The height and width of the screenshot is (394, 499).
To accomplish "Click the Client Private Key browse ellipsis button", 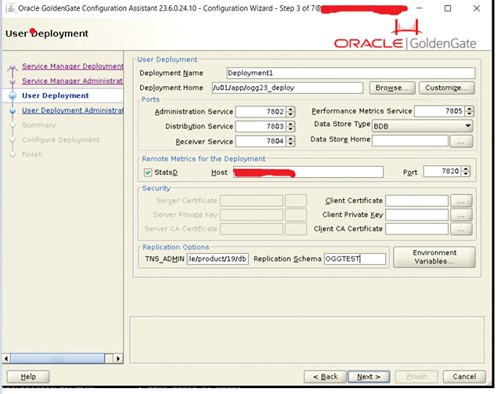I will click(461, 215).
